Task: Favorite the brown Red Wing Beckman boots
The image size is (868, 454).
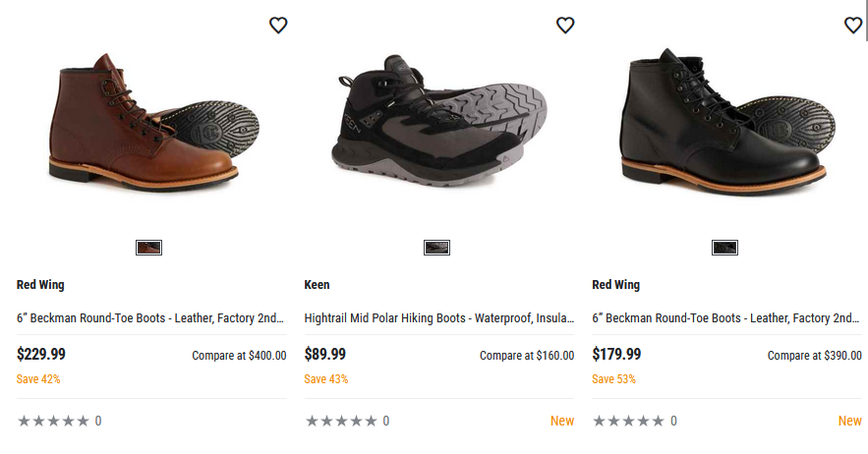Action: click(x=278, y=26)
